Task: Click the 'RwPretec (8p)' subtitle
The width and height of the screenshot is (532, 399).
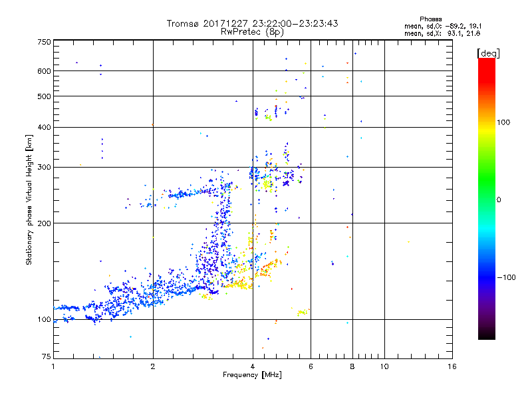Action: click(x=252, y=32)
